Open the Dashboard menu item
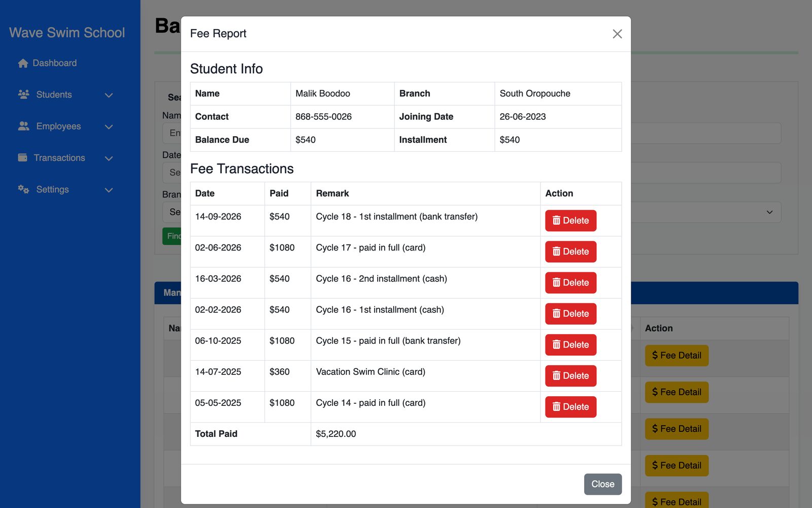This screenshot has width=812, height=508. 54,63
